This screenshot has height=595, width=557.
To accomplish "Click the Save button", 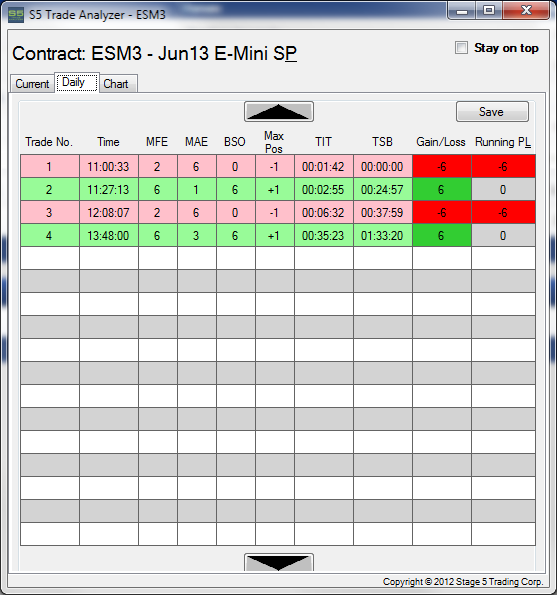I will 492,112.
